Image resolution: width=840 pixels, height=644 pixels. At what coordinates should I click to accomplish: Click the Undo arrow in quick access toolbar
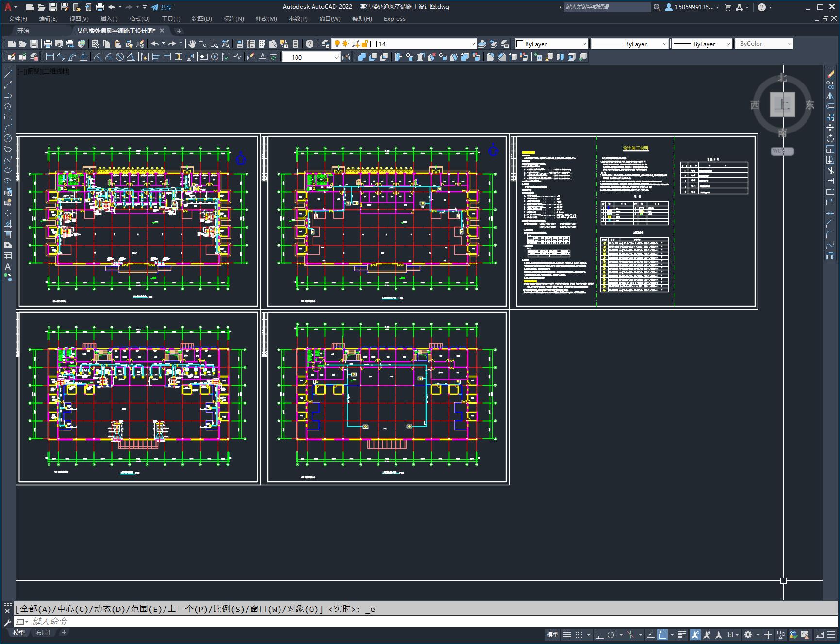click(x=112, y=7)
